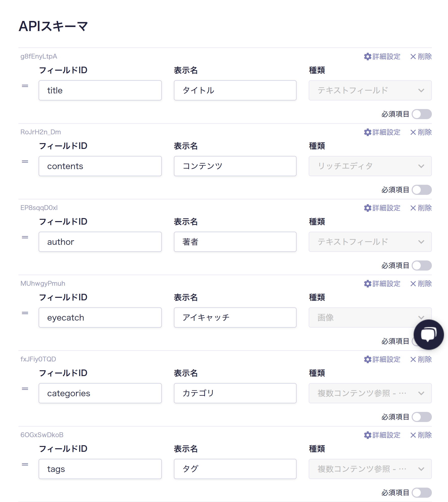Enable required toggle for title field
Viewport: 448px width, 502px height.
421,114
